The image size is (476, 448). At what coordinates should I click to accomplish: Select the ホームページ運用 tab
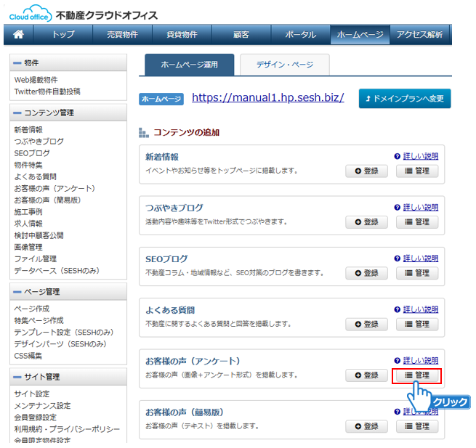[189, 65]
